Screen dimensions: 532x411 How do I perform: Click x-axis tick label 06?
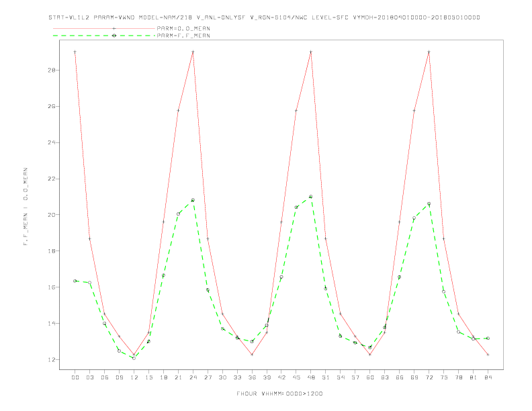(105, 377)
